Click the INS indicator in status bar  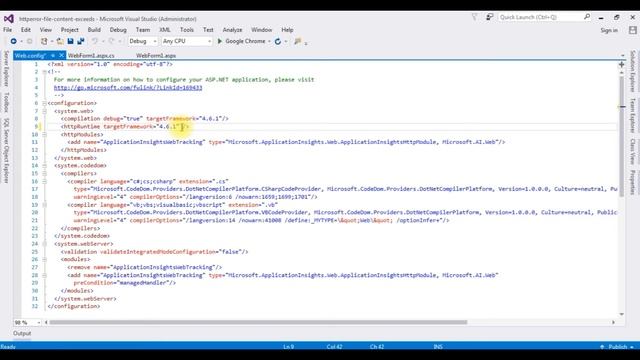tap(438, 347)
